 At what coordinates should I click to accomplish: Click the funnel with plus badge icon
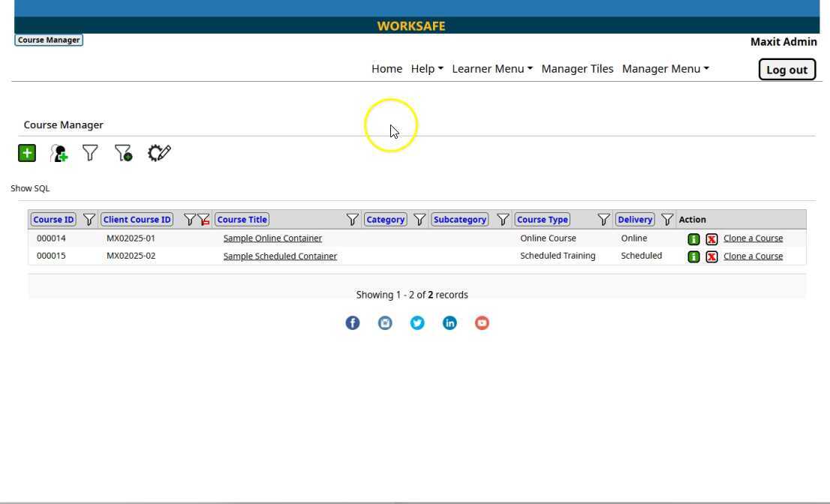coord(123,153)
